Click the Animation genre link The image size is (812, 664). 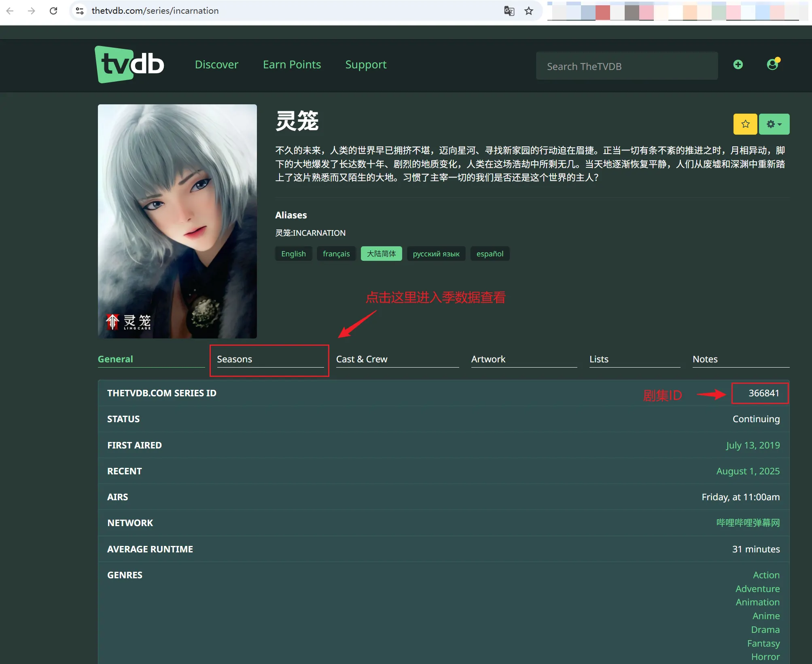click(x=757, y=602)
